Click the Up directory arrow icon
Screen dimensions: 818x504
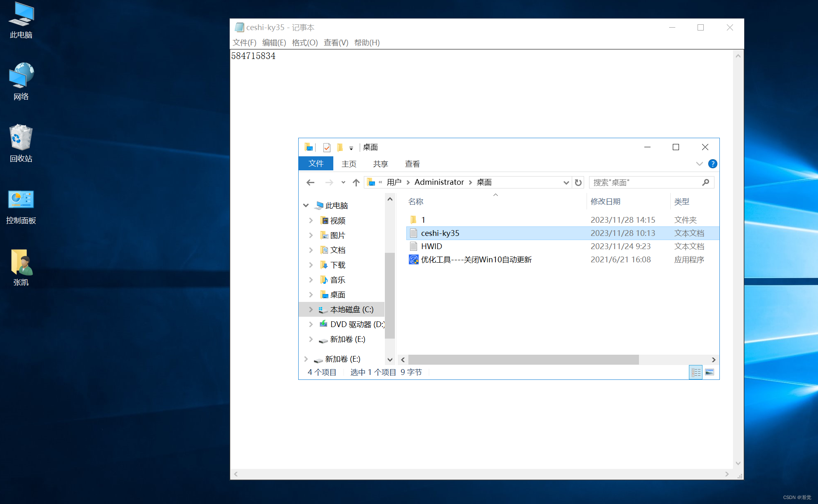356,182
